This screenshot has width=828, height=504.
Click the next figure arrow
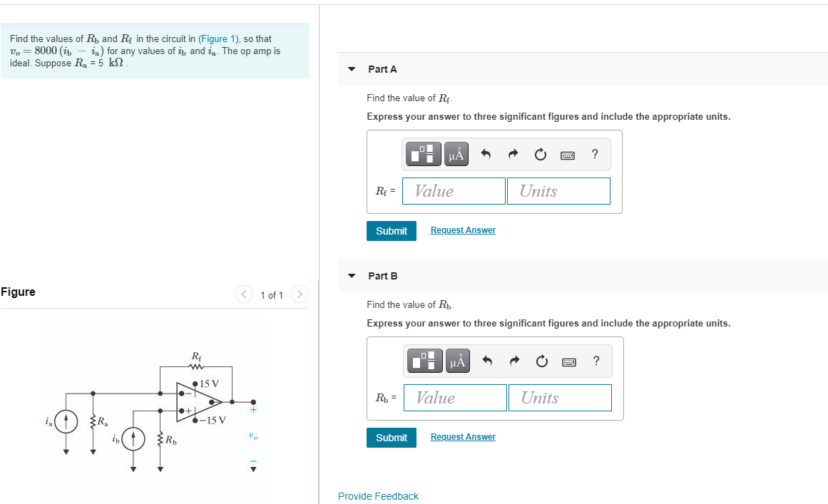click(x=299, y=294)
